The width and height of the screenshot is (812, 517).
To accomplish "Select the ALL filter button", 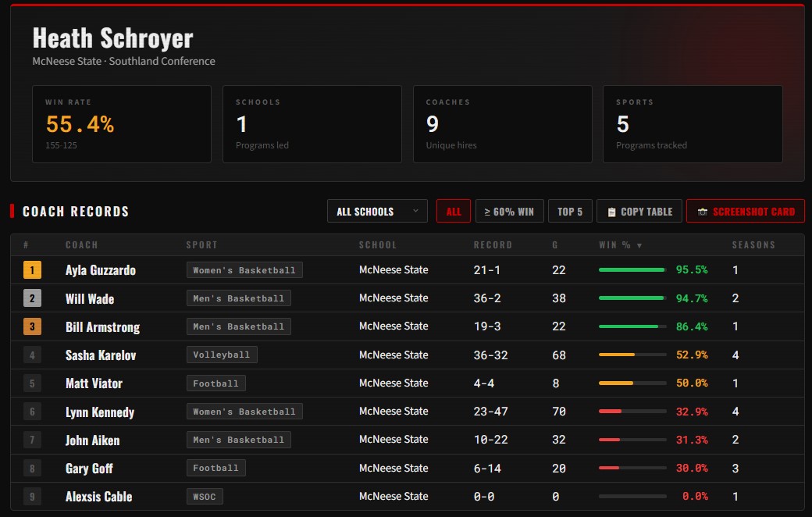I will pos(453,212).
